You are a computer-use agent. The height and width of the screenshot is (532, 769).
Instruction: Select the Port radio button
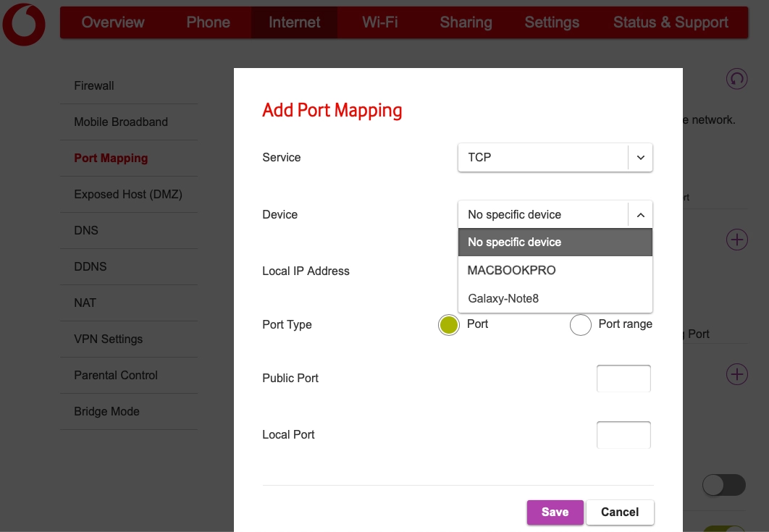point(447,324)
